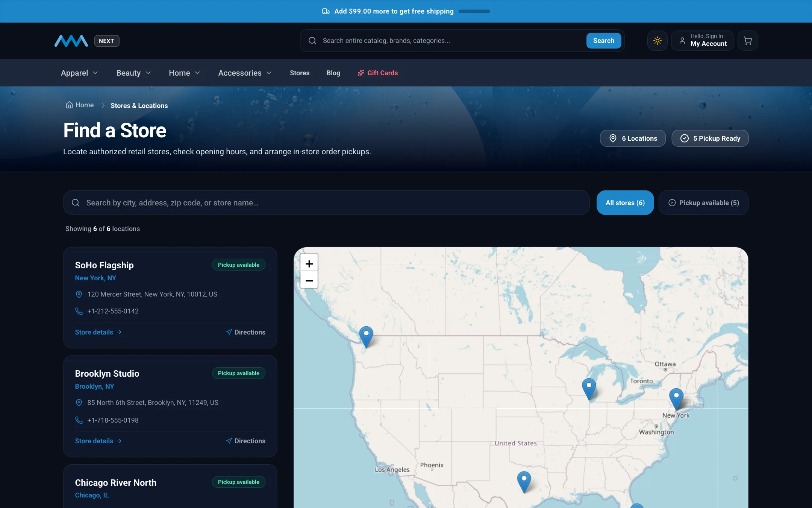Image resolution: width=812 pixels, height=508 pixels.
Task: Click the free shipping progress bar
Action: 474,11
